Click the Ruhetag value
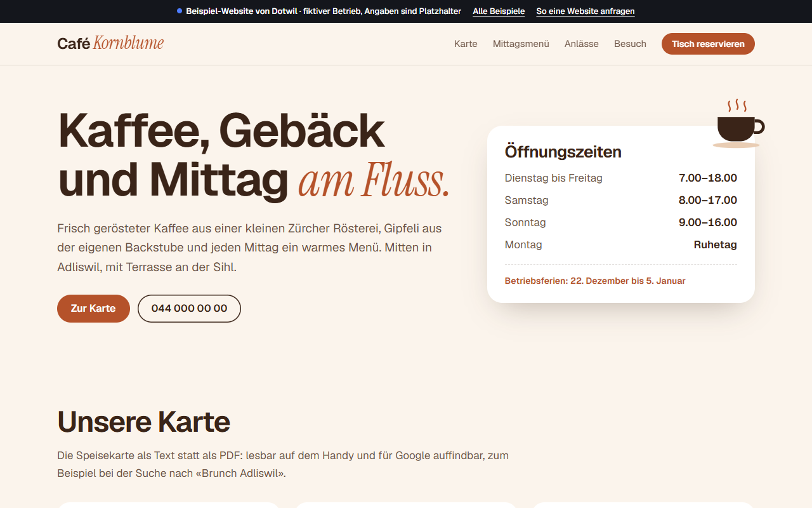 pyautogui.click(x=716, y=244)
